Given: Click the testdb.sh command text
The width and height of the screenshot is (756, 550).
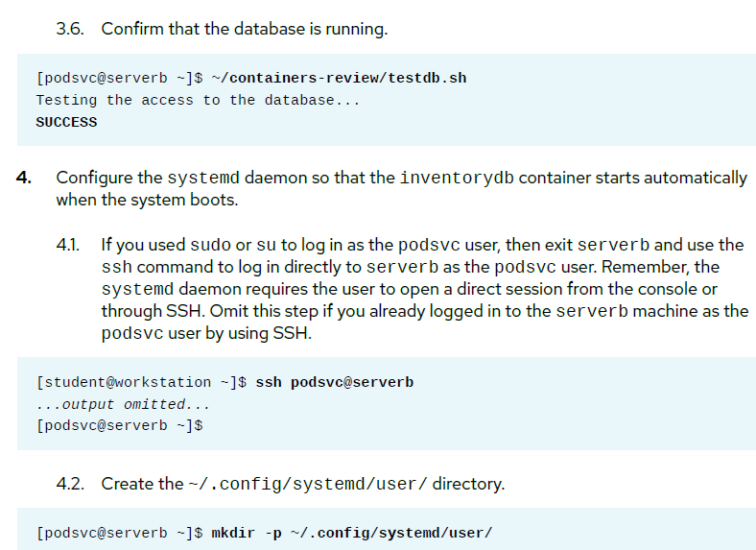Looking at the screenshot, I should point(339,78).
